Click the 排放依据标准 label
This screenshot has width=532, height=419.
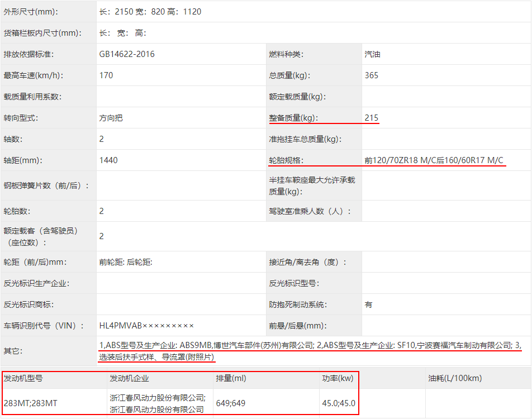29,54
